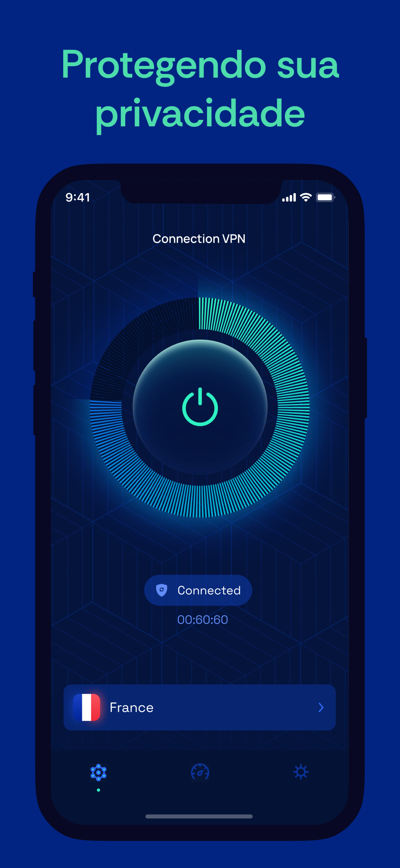400x868 pixels.
Task: Click the 00:60:60 connection timer
Action: point(203,620)
